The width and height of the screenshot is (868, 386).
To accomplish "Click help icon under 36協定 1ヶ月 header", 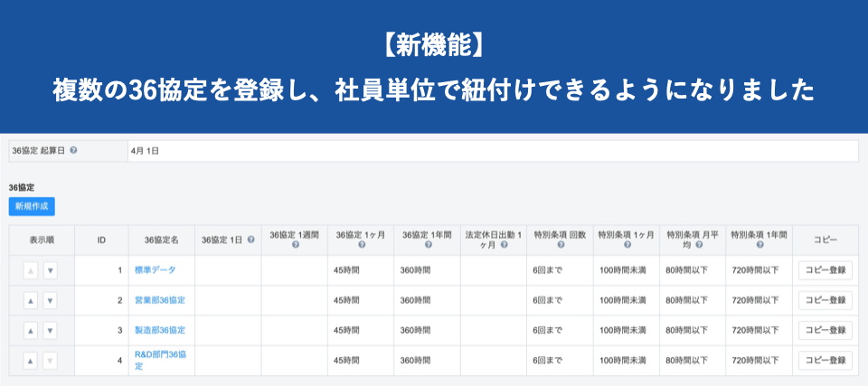I will pos(361,245).
